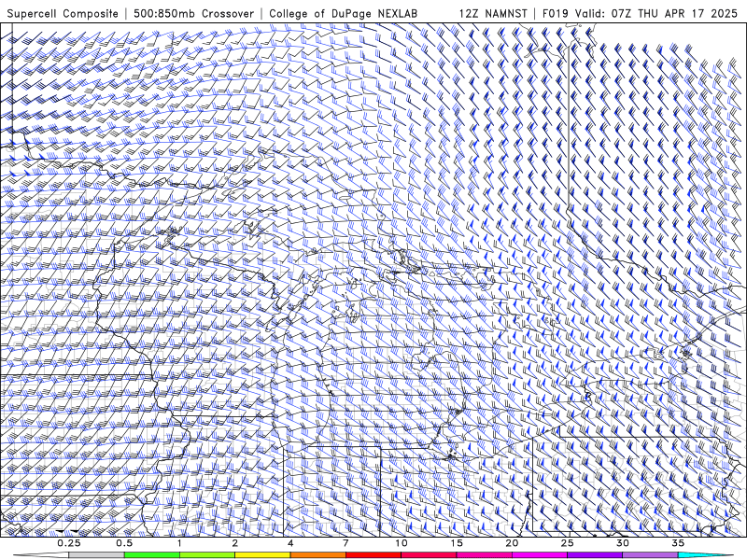
Task: Click the legend value 4
Action: tap(290, 543)
